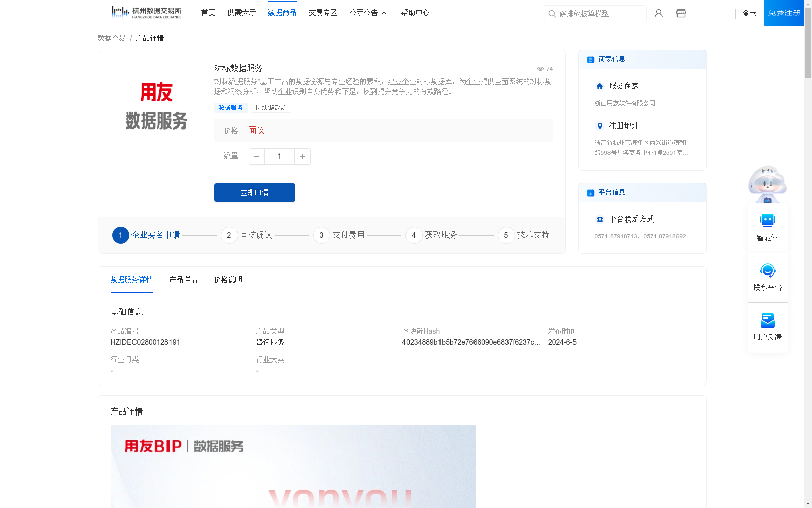The height and width of the screenshot is (508, 812).
Task: Click step 5 技术支持
Action: [524, 235]
